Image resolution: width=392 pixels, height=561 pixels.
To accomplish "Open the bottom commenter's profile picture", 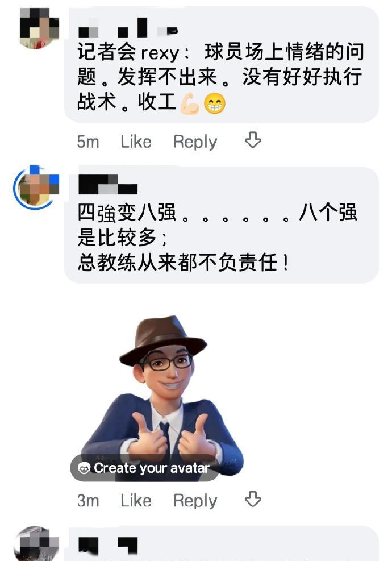I will (36, 544).
